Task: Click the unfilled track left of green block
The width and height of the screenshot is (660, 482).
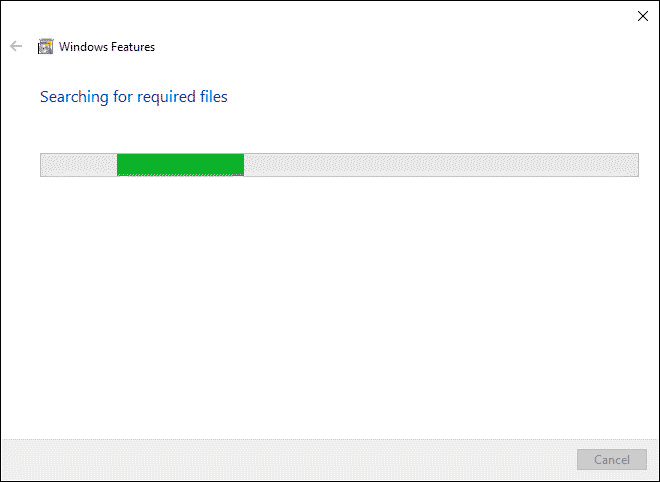Action: [79, 165]
